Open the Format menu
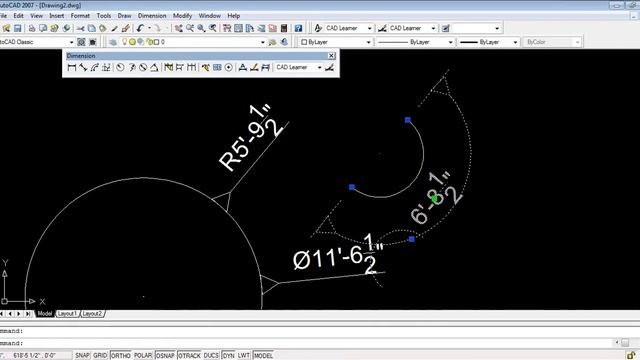 80,16
